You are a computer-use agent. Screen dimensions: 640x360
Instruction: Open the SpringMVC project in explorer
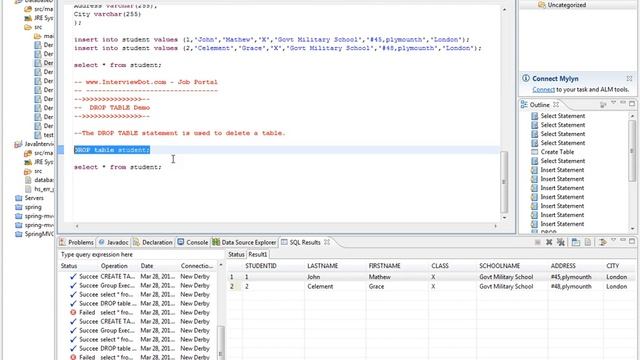click(x=34, y=234)
